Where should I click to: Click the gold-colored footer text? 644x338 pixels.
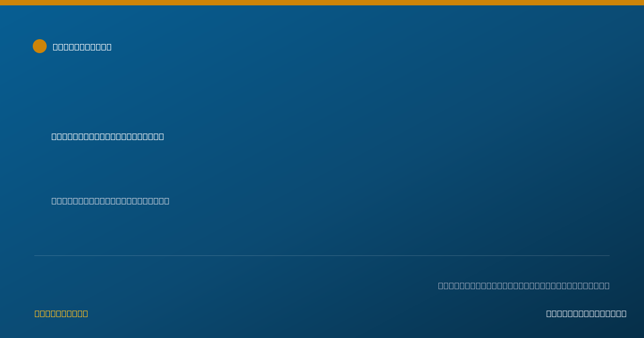point(61,313)
